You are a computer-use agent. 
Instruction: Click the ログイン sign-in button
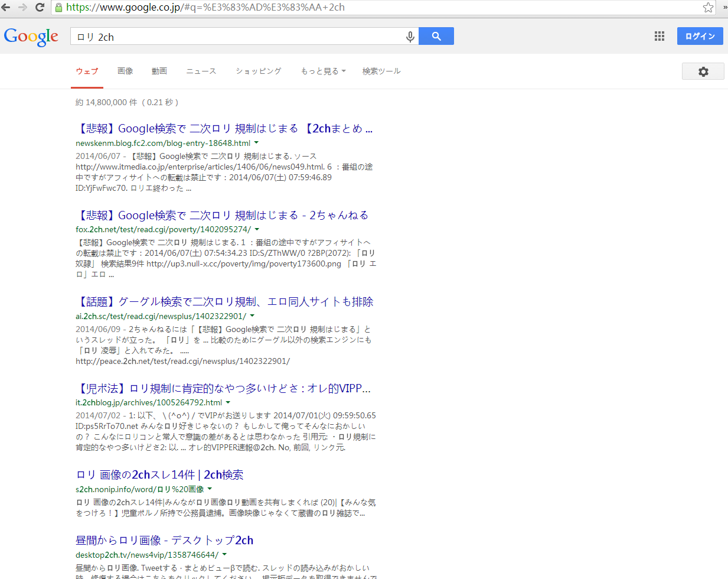tap(700, 36)
